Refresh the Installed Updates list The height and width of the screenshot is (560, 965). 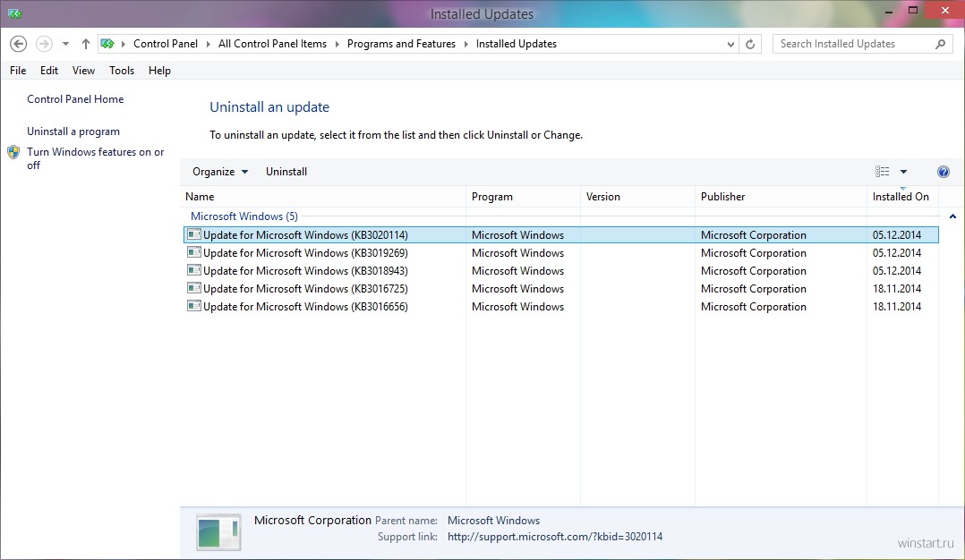[750, 44]
